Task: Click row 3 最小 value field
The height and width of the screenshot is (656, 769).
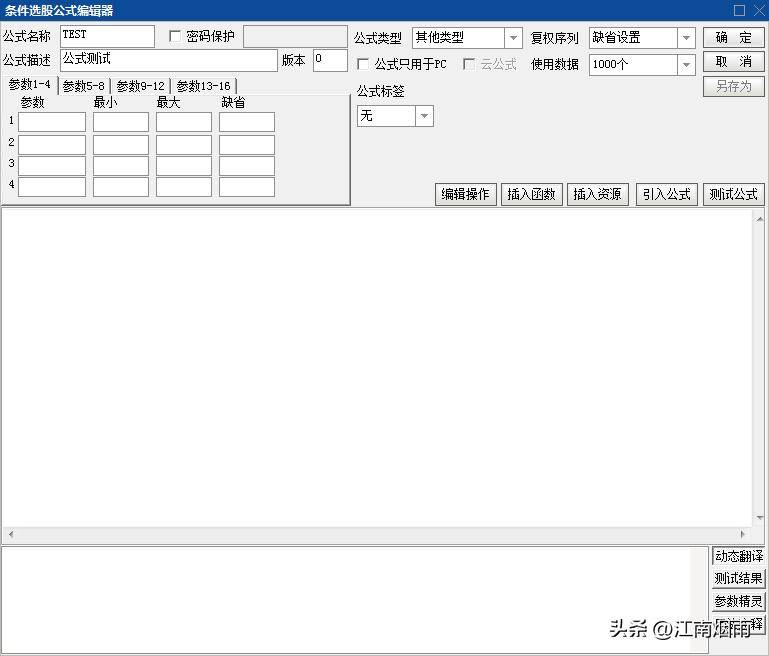Action: click(x=121, y=166)
